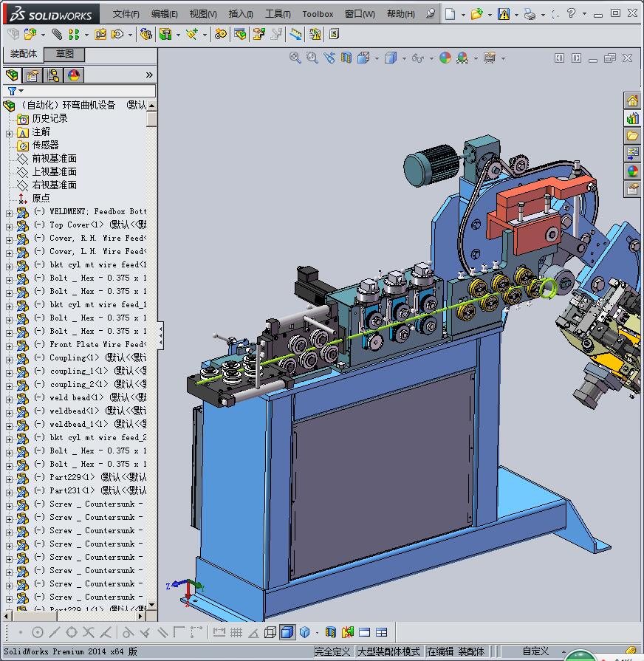Expand the 注解 annotations tree node
644x661 pixels.
pos(9,133)
